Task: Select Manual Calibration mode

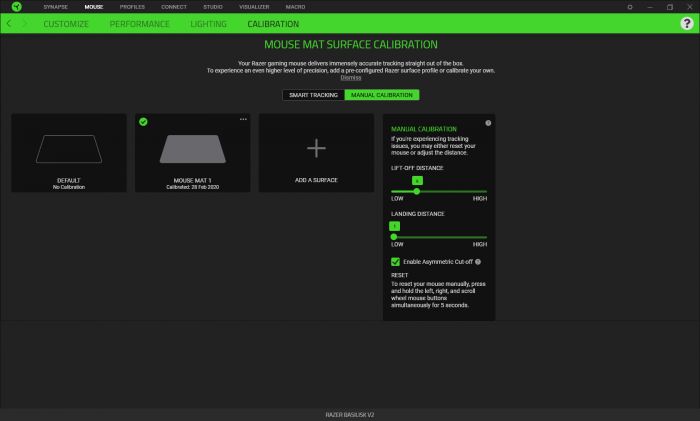Action: 382,95
